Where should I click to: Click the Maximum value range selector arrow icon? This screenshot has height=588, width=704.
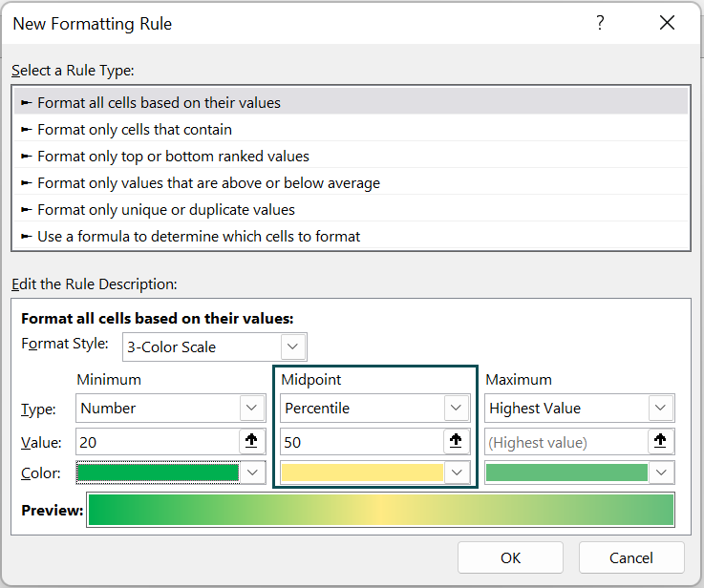(660, 441)
